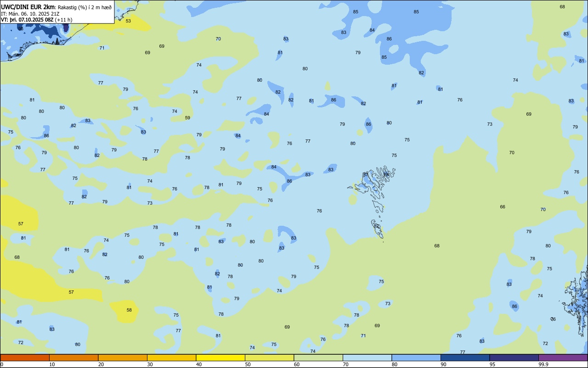Select the humidity value 59 on the map
This screenshot has width=588, height=368.
[187, 118]
